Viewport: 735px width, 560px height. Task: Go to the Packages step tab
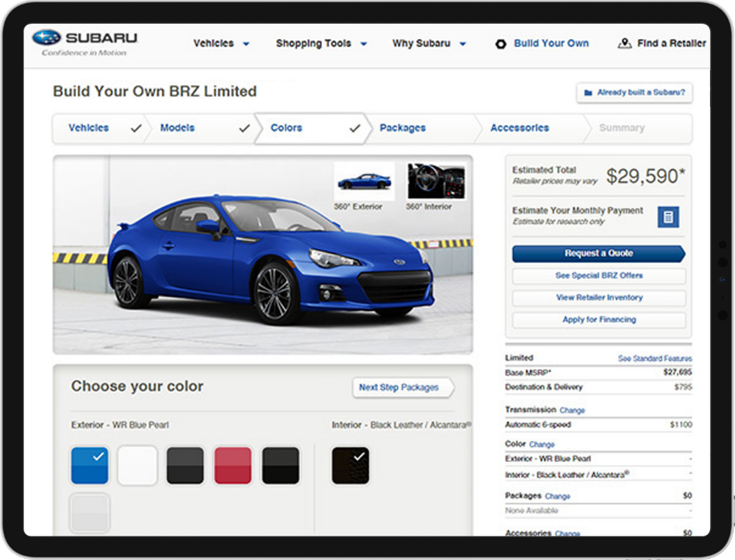(421, 128)
